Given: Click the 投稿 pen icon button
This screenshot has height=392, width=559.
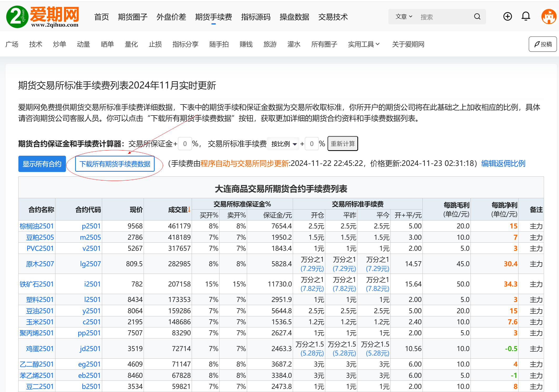Looking at the screenshot, I should click(x=542, y=44).
